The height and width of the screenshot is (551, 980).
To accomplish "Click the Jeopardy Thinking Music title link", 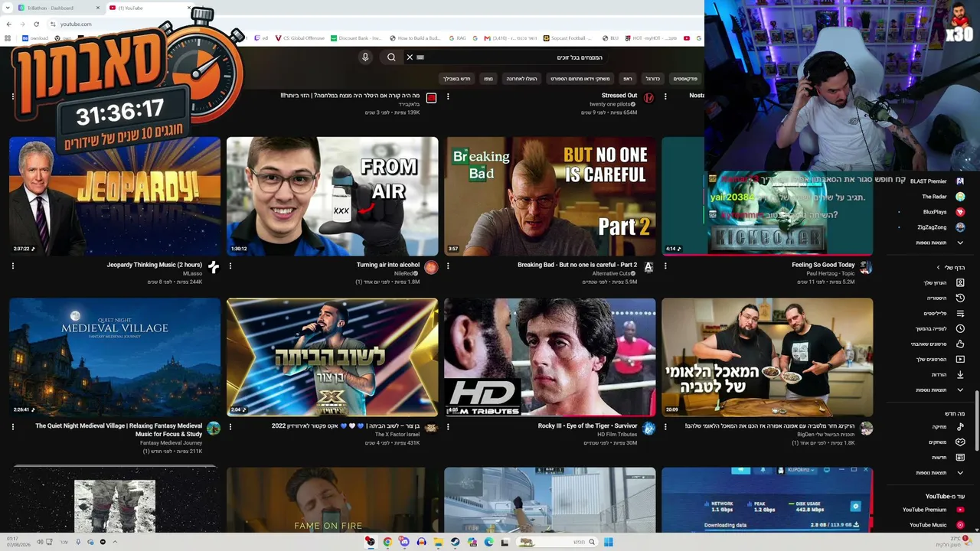I will tap(154, 265).
